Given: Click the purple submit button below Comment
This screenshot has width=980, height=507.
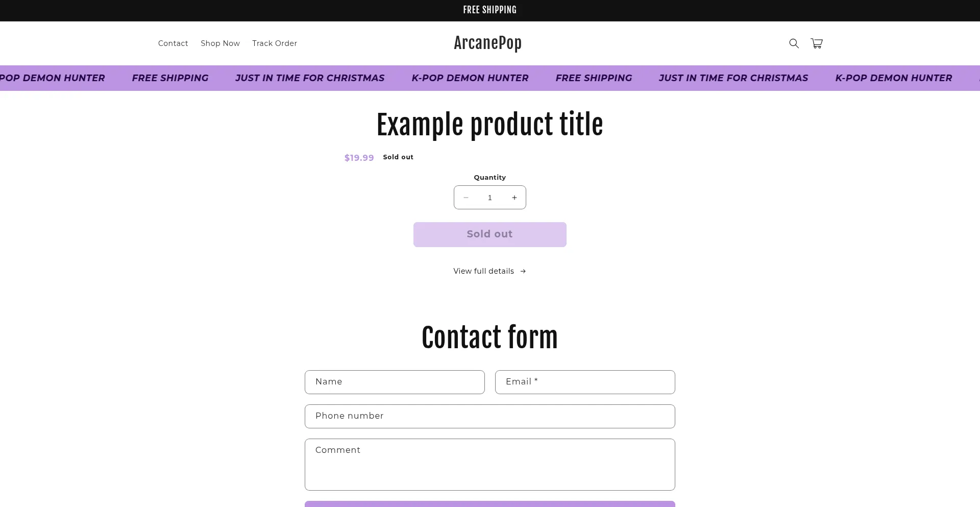Looking at the screenshot, I should click(x=489, y=504).
